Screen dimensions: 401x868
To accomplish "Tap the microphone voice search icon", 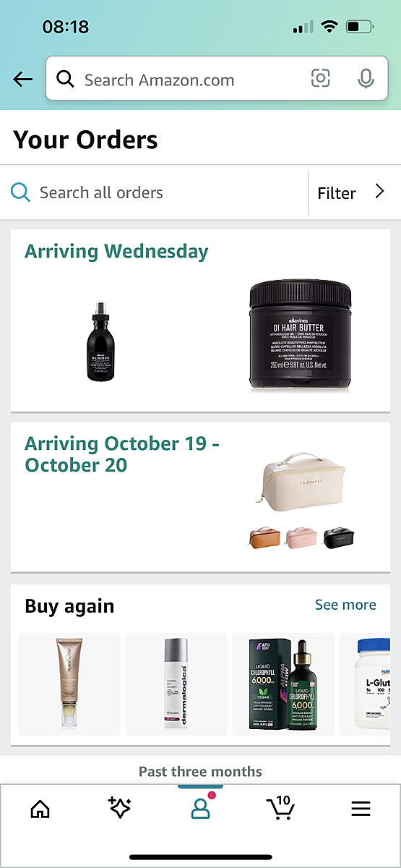I will pos(366,79).
